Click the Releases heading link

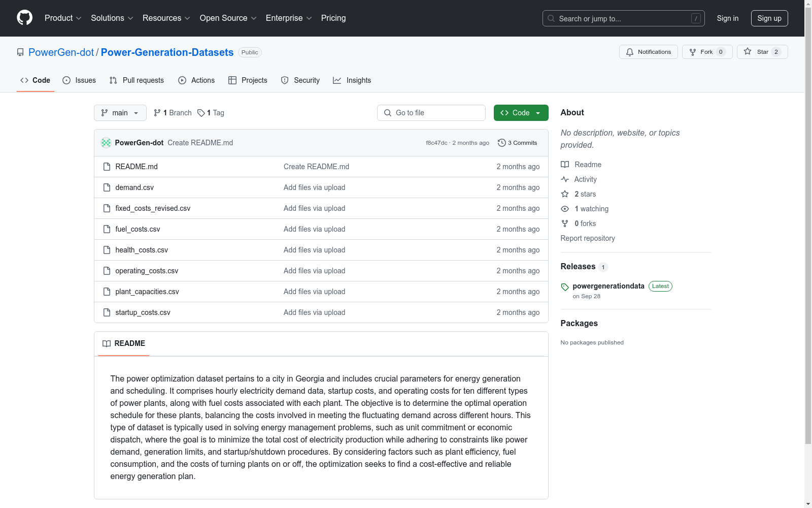[x=578, y=267]
